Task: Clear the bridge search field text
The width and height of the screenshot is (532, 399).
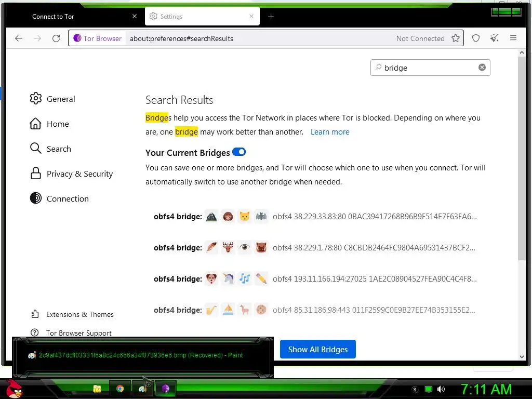Action: (x=482, y=67)
